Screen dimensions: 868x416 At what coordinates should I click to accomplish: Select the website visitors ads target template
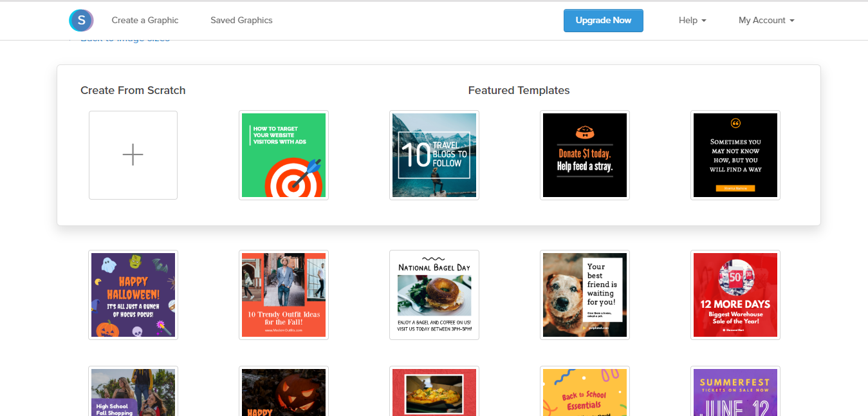pyautogui.click(x=284, y=155)
